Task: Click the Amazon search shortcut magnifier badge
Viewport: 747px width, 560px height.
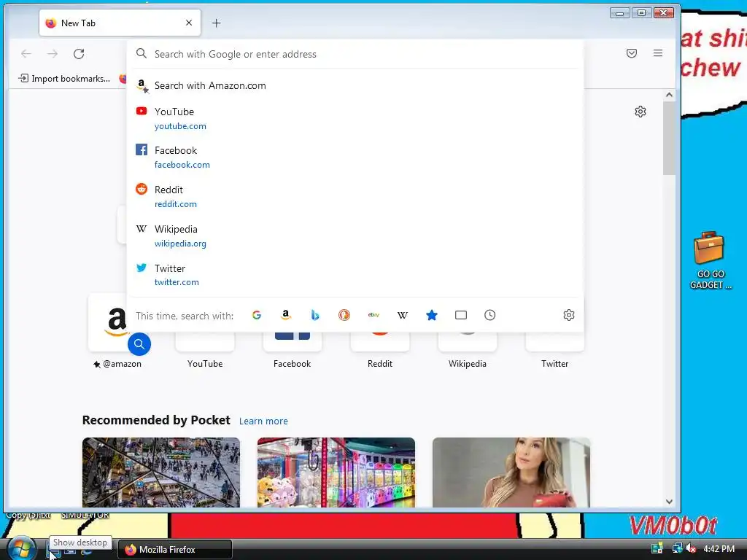Action: pyautogui.click(x=139, y=344)
